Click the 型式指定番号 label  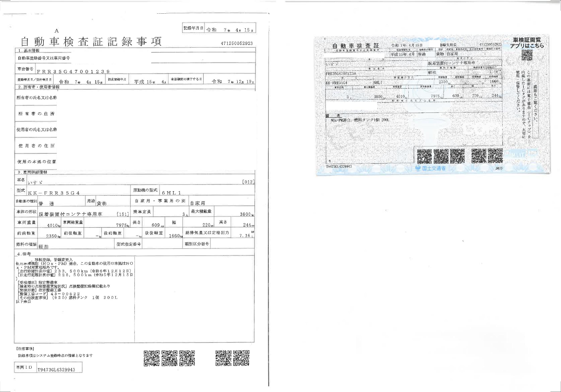coord(128,244)
